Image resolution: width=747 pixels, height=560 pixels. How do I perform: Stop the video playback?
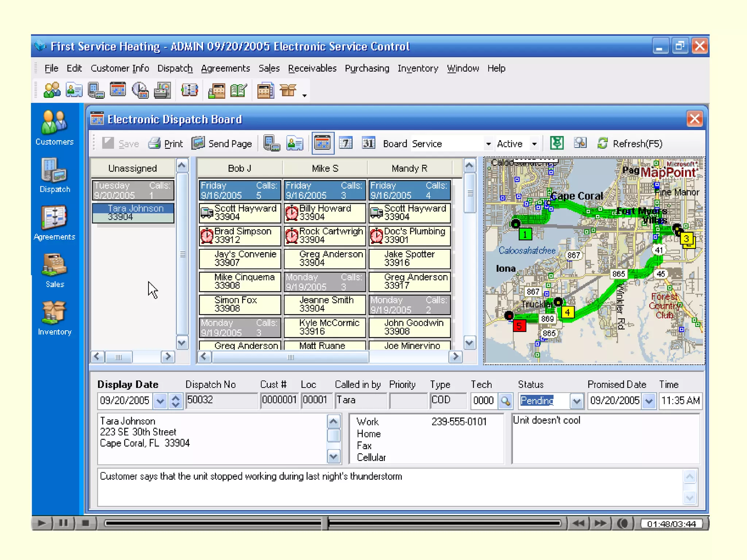pos(85,523)
